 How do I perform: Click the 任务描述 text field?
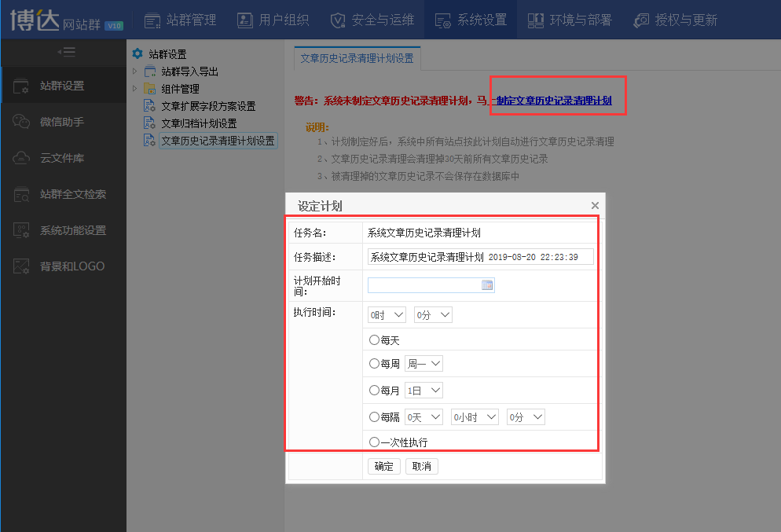[480, 257]
